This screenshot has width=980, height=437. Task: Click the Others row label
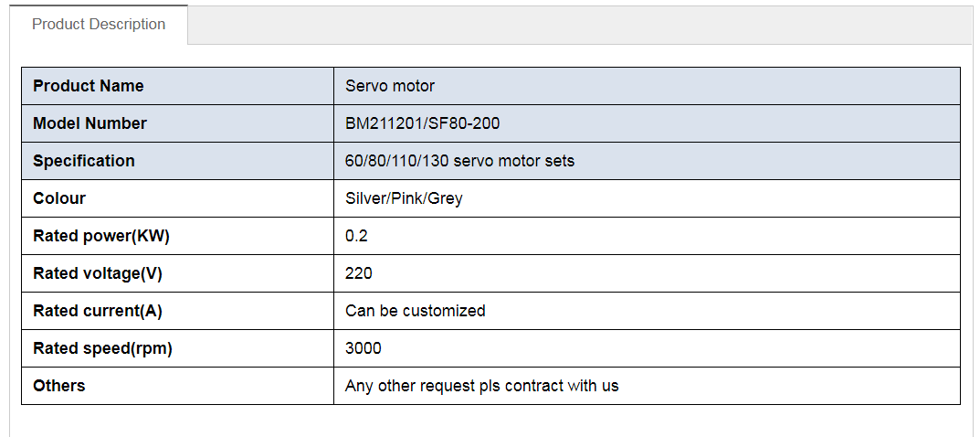pyautogui.click(x=59, y=386)
